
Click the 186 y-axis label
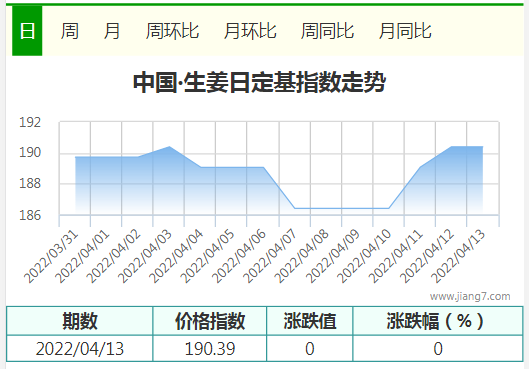pos(30,215)
